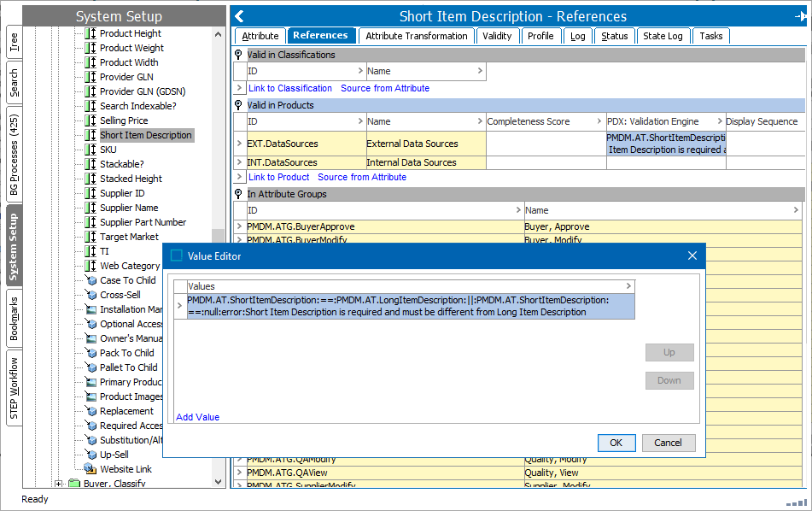Screen dimensions: 812x511
Task: Click the pin icon beside In Attribute Groups
Action: click(x=239, y=194)
